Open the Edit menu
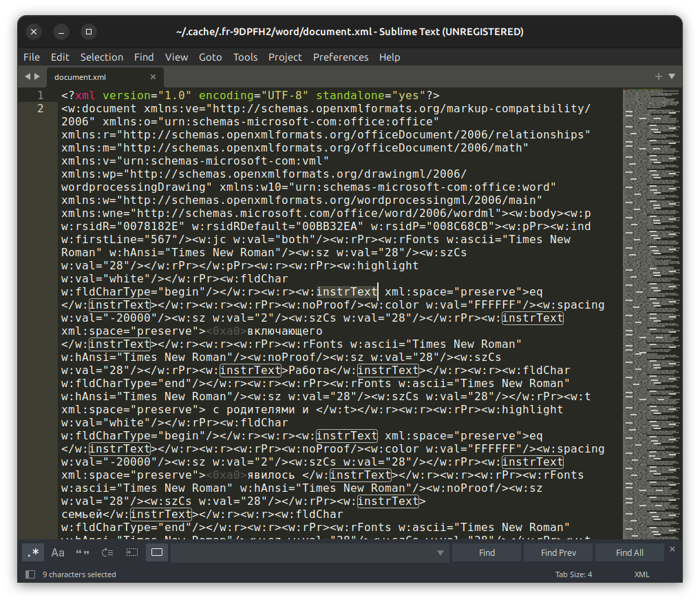The height and width of the screenshot is (602, 700). 60,57
